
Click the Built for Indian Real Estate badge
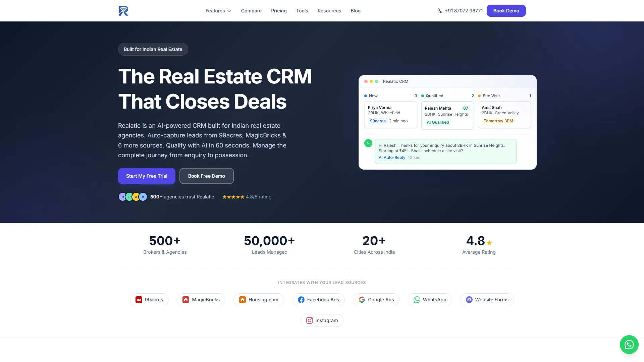point(153,49)
